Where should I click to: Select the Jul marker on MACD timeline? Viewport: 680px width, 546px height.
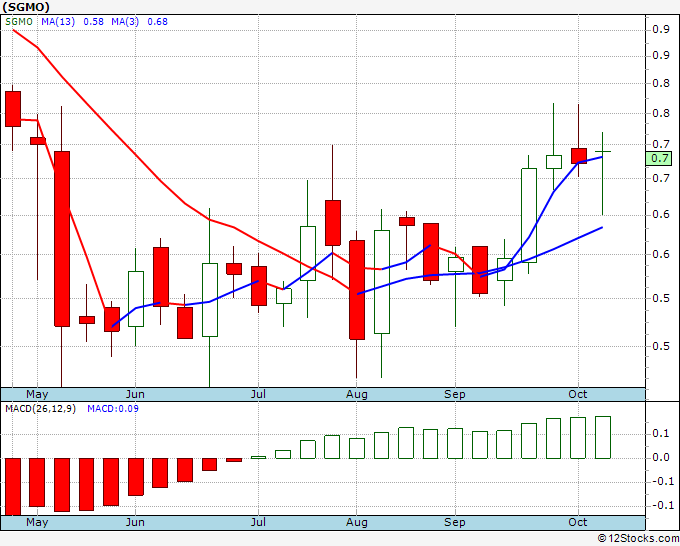point(258,522)
